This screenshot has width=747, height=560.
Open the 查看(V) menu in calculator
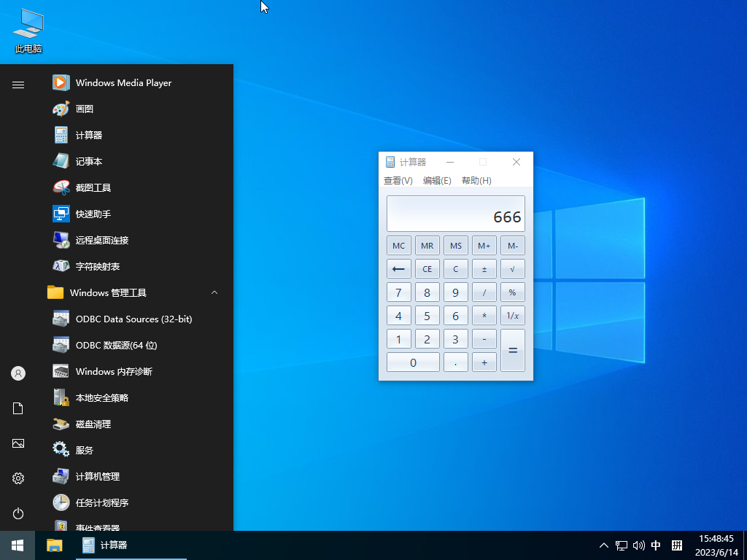pyautogui.click(x=398, y=181)
